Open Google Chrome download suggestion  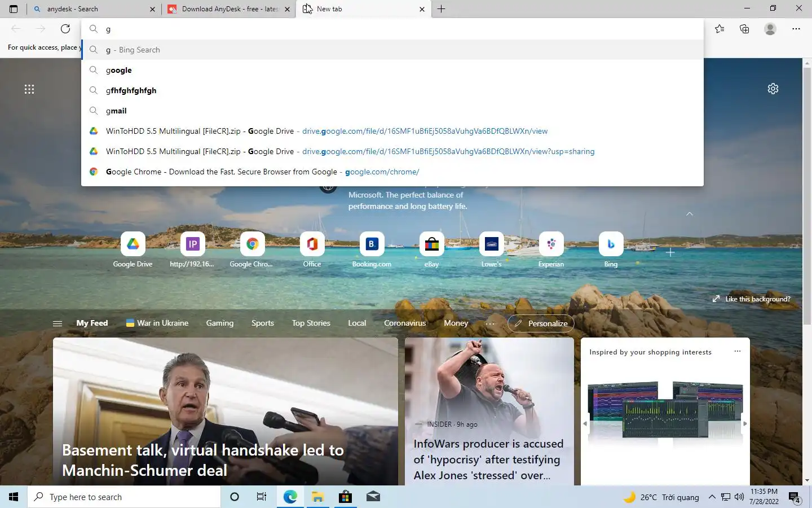click(392, 172)
